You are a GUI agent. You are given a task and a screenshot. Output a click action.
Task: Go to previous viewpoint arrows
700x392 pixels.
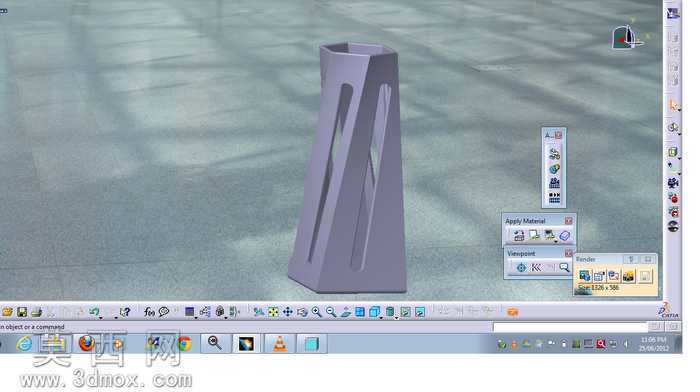pos(536,267)
